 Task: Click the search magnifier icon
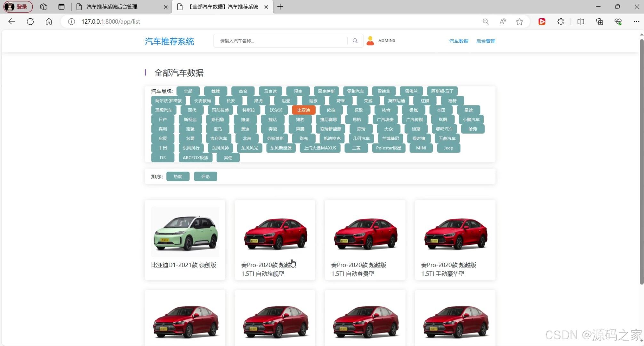point(355,41)
